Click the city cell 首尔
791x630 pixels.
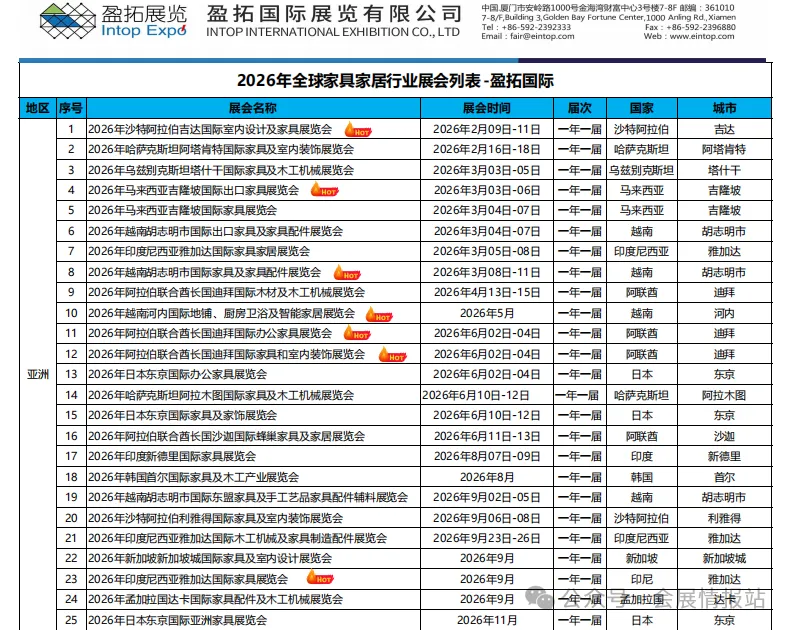click(724, 477)
